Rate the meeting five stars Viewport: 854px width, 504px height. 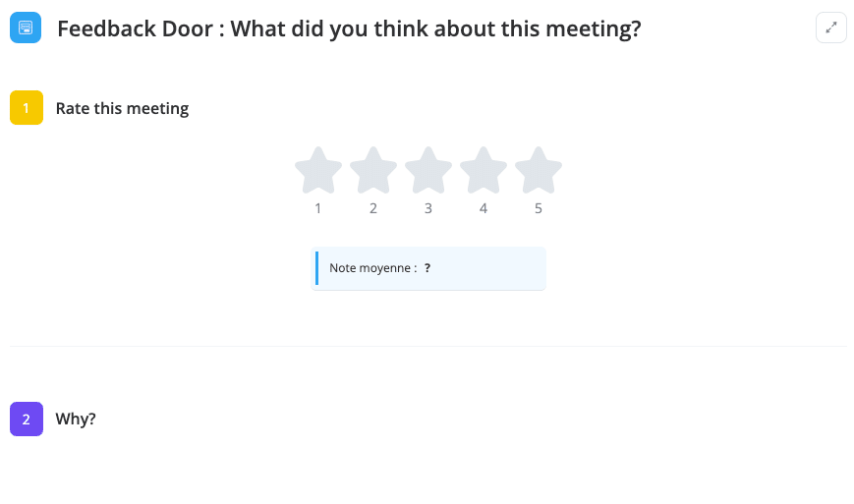[x=539, y=171]
